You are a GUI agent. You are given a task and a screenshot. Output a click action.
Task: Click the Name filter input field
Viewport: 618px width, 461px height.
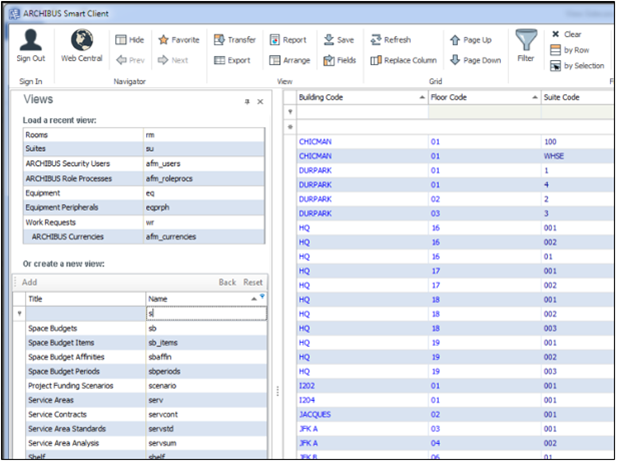(206, 314)
